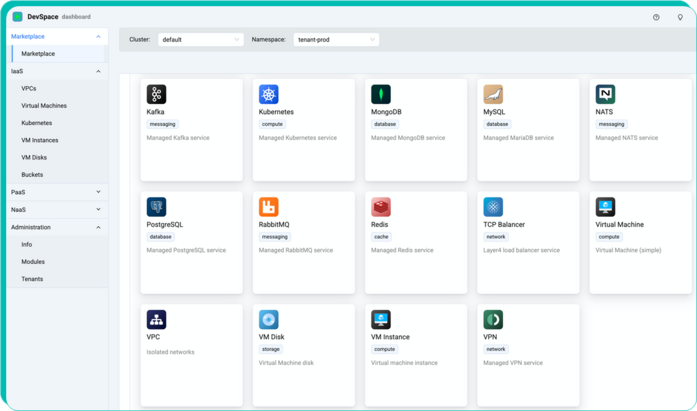697x411 pixels.
Task: Click the PostgreSQL elephant icon
Action: coord(156,207)
